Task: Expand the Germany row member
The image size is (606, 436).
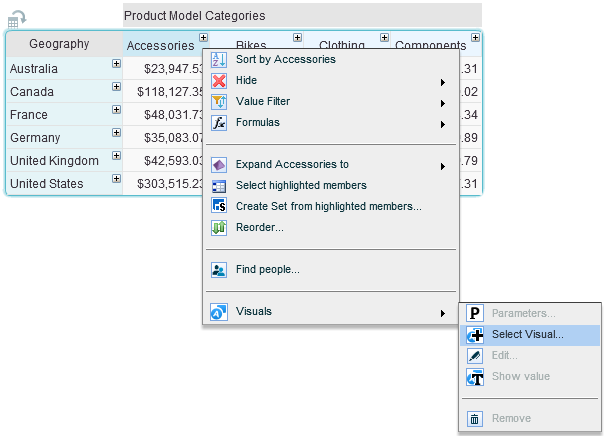Action: 116,132
